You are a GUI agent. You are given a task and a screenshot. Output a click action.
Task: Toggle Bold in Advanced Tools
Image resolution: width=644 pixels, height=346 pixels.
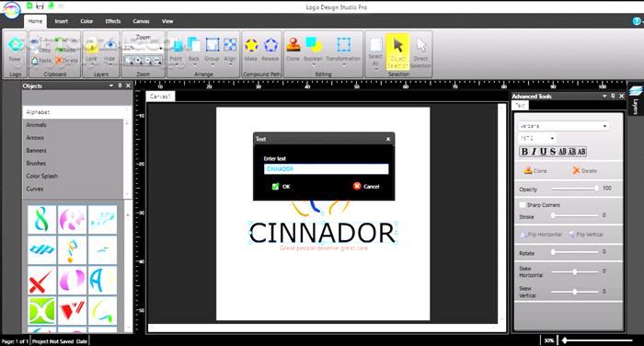click(x=524, y=152)
